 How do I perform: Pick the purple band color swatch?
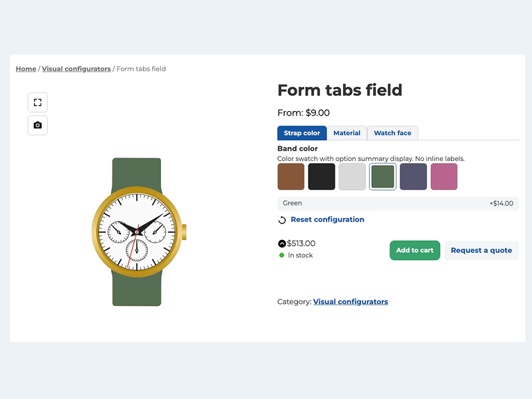[413, 176]
